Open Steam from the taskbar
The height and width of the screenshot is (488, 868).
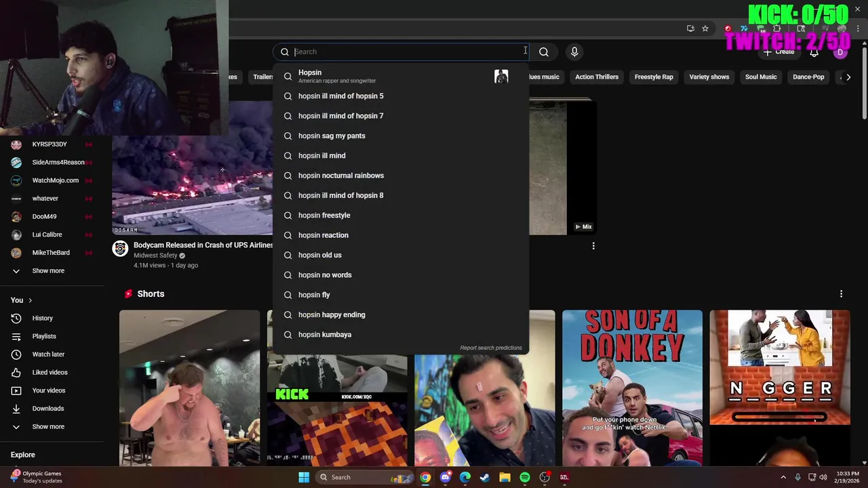point(485,477)
